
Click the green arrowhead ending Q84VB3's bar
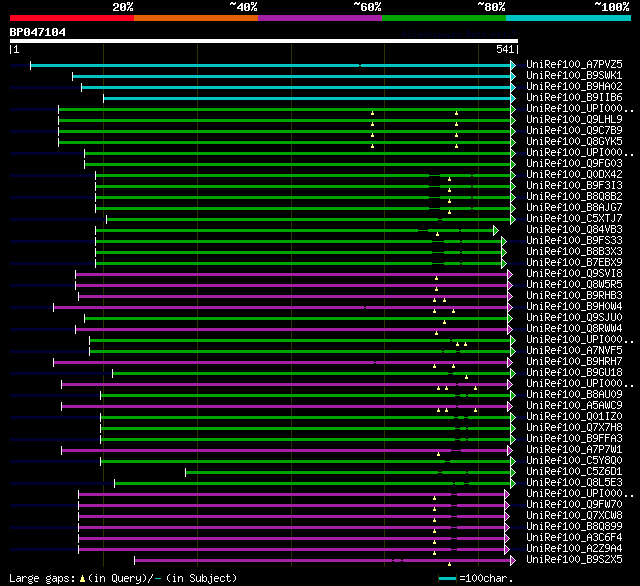pos(496,231)
